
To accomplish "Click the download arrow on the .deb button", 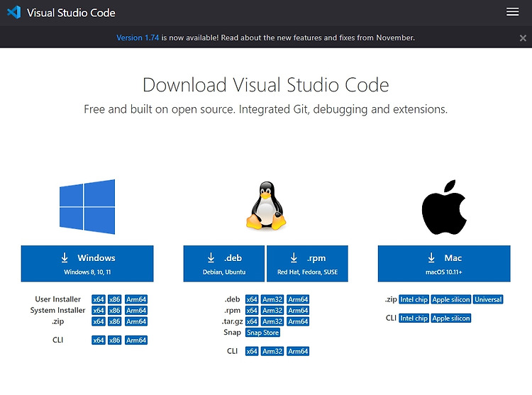I will tap(211, 257).
